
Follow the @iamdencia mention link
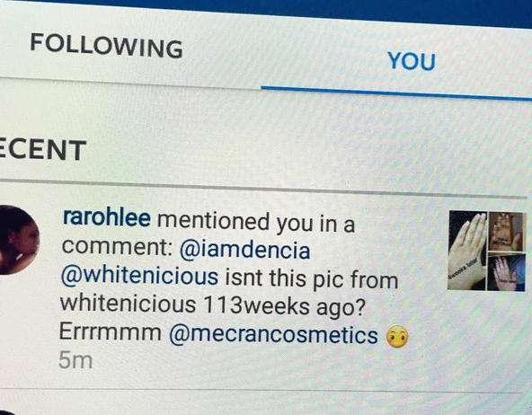pos(244,250)
